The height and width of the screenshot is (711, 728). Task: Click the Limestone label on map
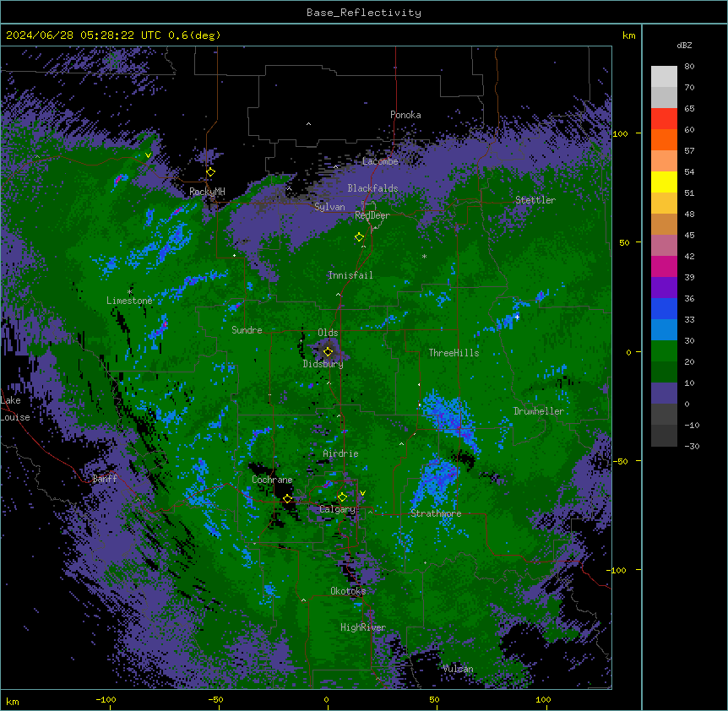(129, 301)
